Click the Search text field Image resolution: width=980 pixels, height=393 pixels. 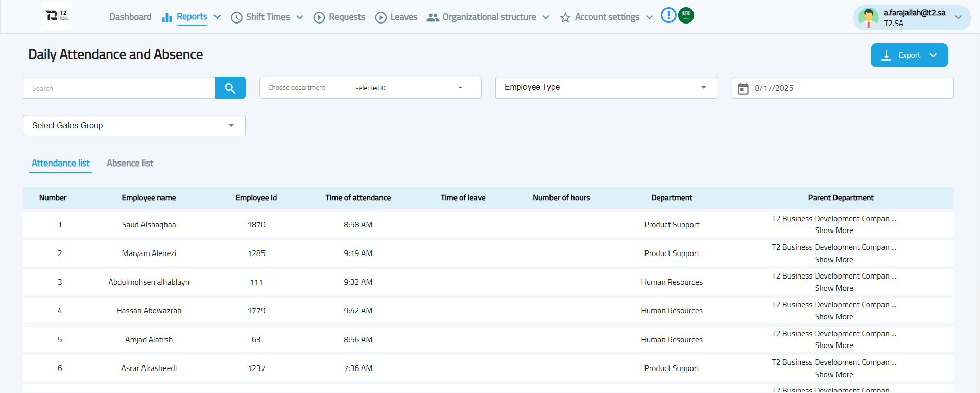119,88
